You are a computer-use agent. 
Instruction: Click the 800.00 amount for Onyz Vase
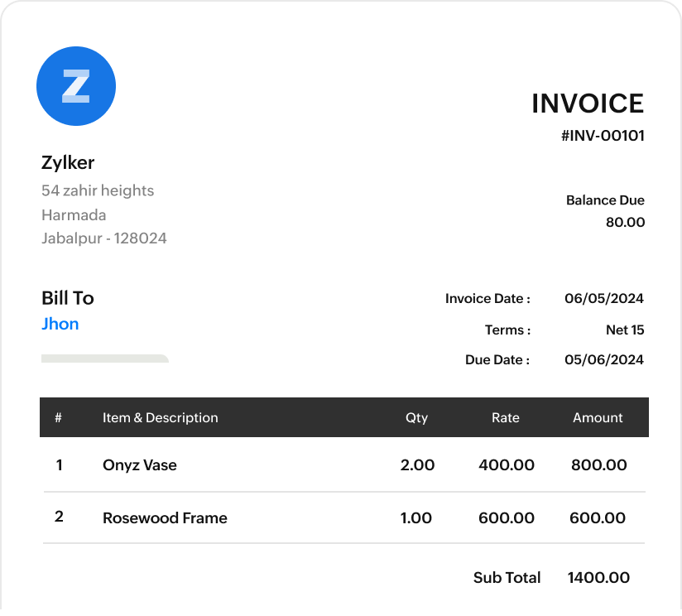[598, 465]
